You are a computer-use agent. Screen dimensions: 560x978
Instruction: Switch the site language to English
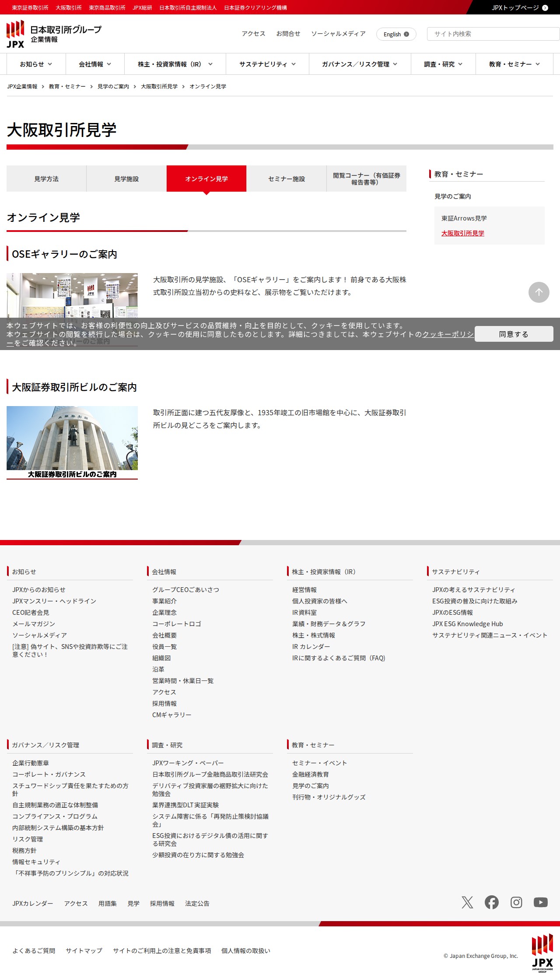(x=396, y=34)
